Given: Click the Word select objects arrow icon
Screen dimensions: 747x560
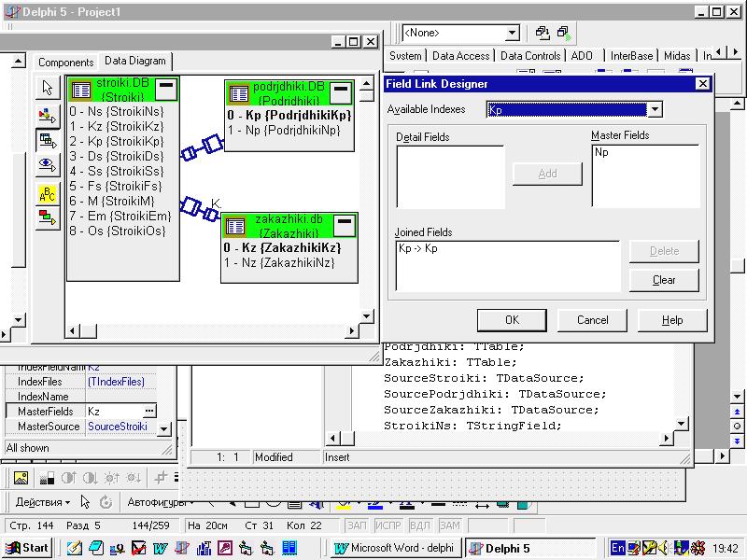Looking at the screenshot, I should click(85, 502).
